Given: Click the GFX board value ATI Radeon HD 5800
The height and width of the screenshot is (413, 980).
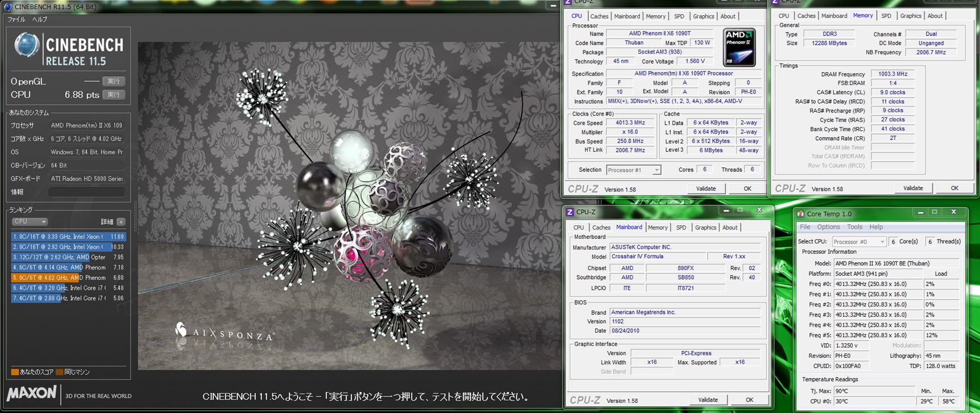Looking at the screenshot, I should pyautogui.click(x=87, y=179).
